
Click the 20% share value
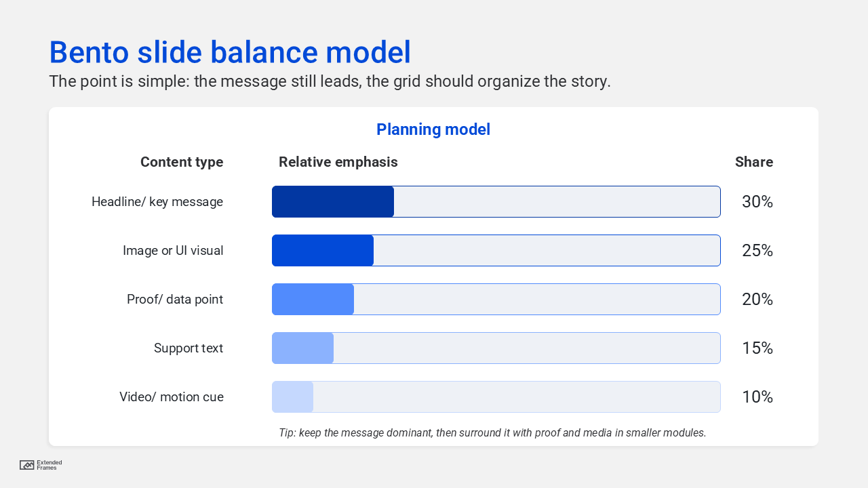pyautogui.click(x=757, y=300)
